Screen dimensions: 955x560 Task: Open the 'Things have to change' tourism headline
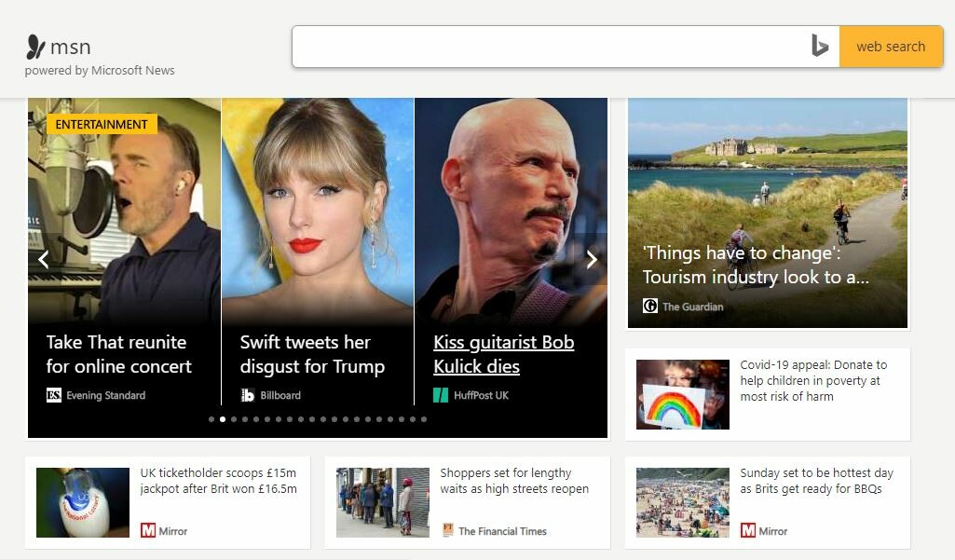click(756, 265)
